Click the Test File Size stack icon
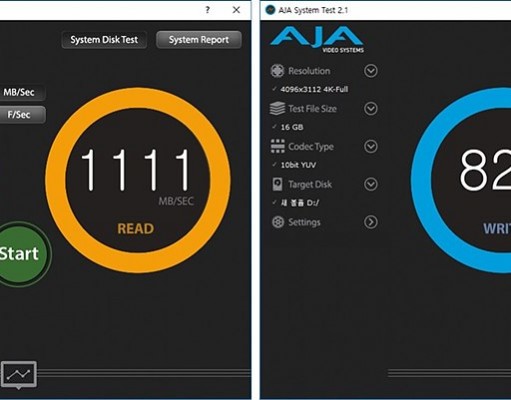 tap(277, 109)
